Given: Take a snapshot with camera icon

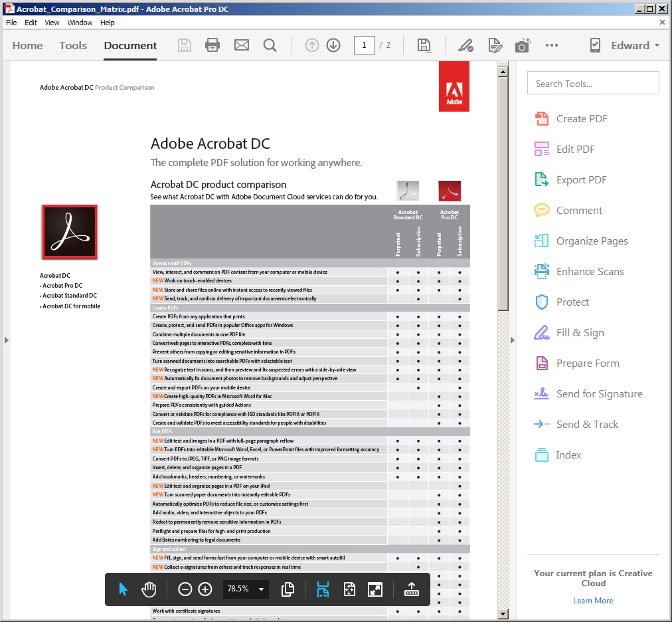Looking at the screenshot, I should [x=523, y=45].
